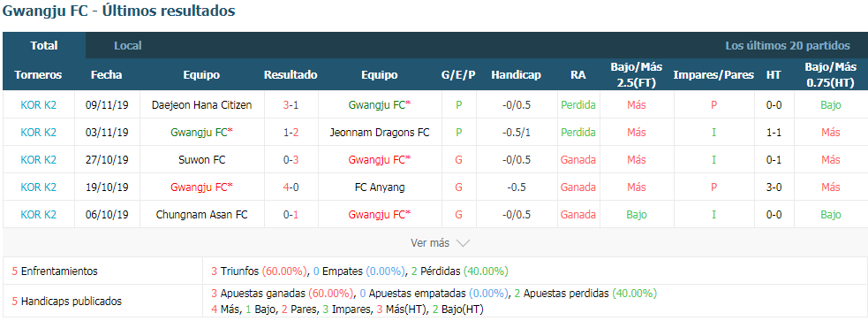The image size is (868, 321).
Task: Click the 1-2 score against Jeonnam Dragons
Action: pyautogui.click(x=291, y=133)
